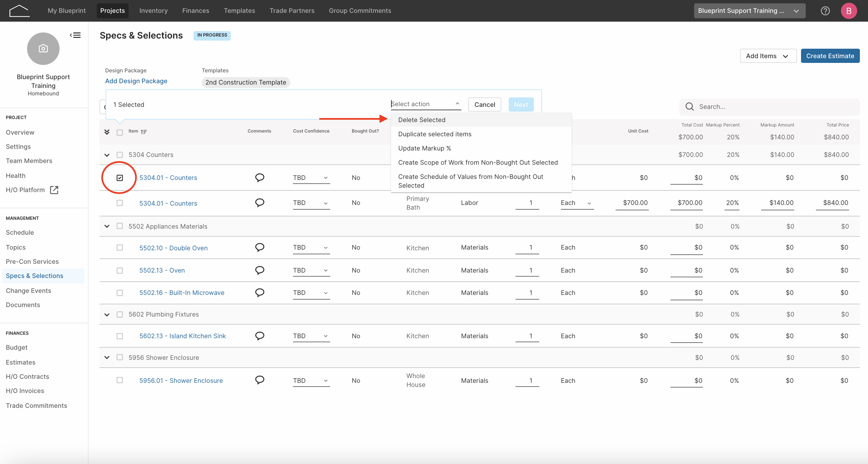Open the help question mark icon

(x=825, y=11)
